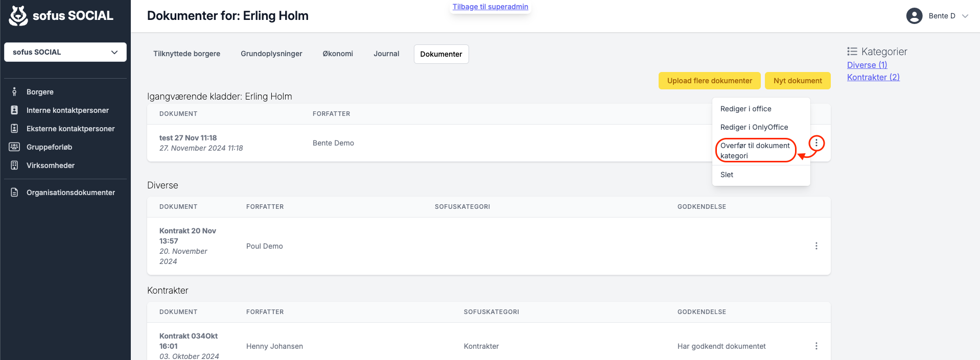Click the Interne kontaktpersoner contact icon

pos(14,110)
